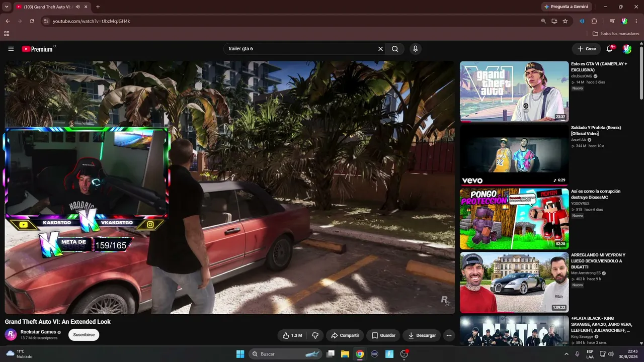Open the Chrome extensions puzzle icon
The width and height of the screenshot is (644, 362).
tap(594, 21)
